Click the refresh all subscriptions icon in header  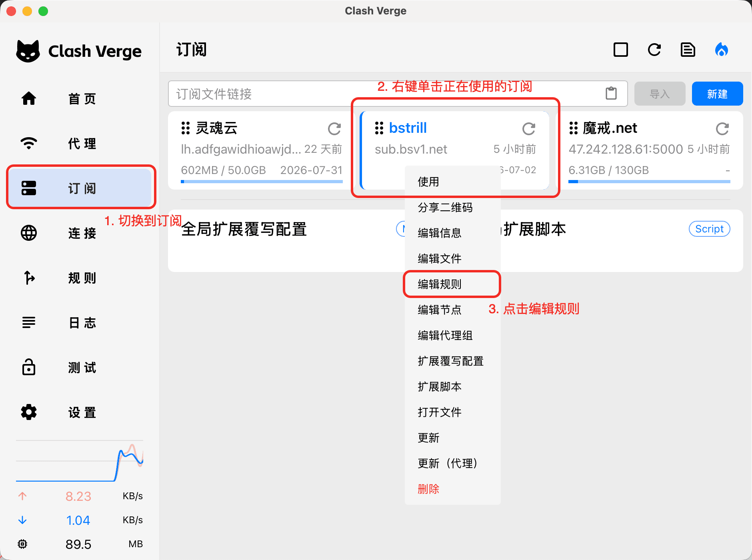[654, 50]
